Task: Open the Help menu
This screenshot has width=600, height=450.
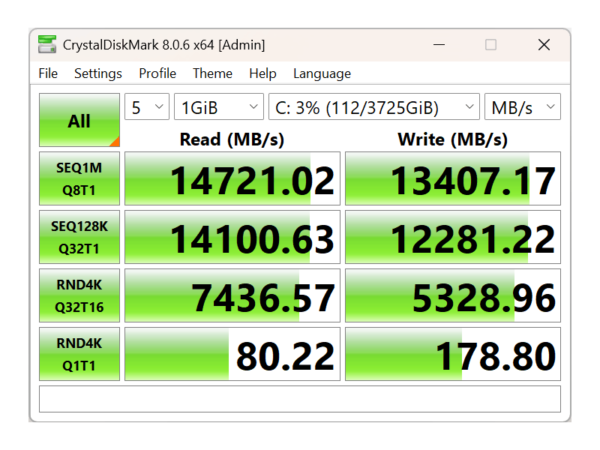Action: point(263,73)
